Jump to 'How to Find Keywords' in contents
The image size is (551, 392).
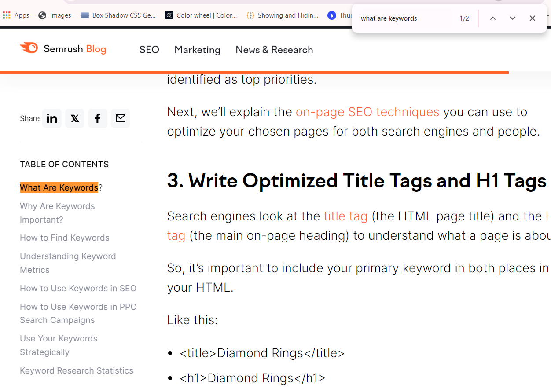(x=64, y=238)
